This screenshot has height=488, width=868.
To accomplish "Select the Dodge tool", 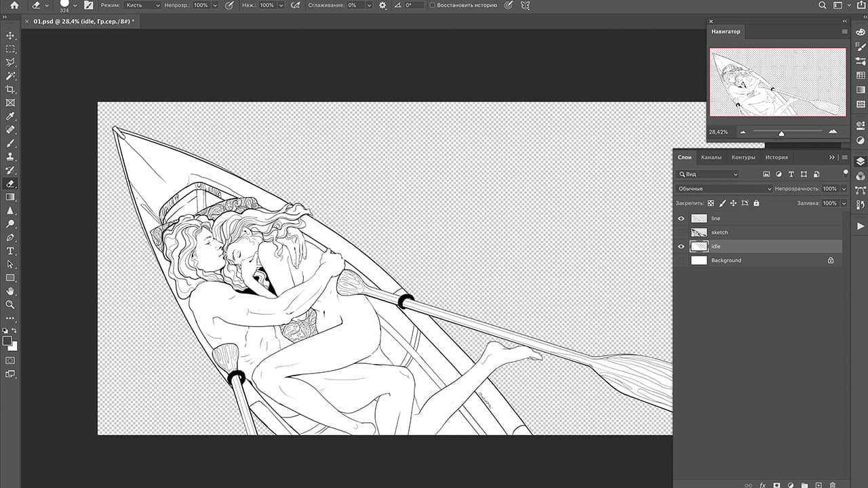I will 10,224.
